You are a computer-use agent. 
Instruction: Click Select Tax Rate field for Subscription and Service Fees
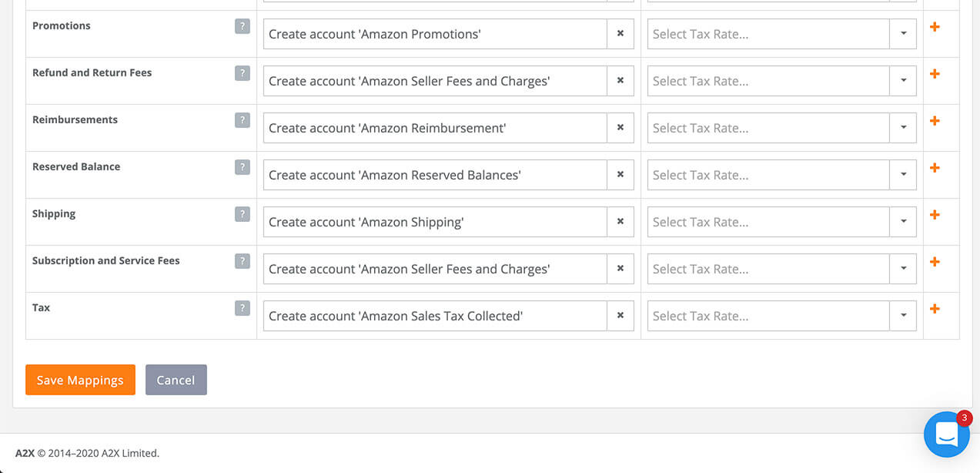(x=768, y=269)
